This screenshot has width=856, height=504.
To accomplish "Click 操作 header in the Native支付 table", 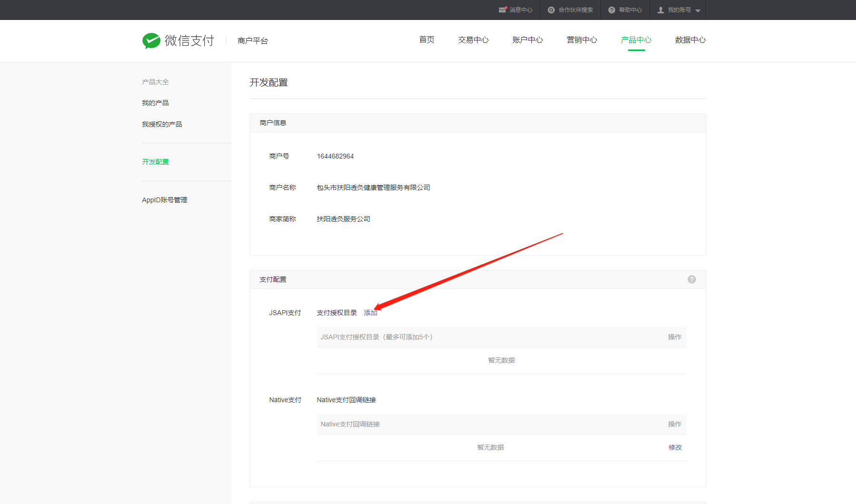I will (x=675, y=424).
